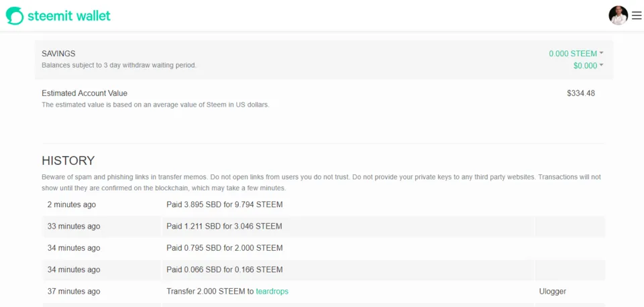Expand the $0.000 savings dropdown

coord(588,66)
